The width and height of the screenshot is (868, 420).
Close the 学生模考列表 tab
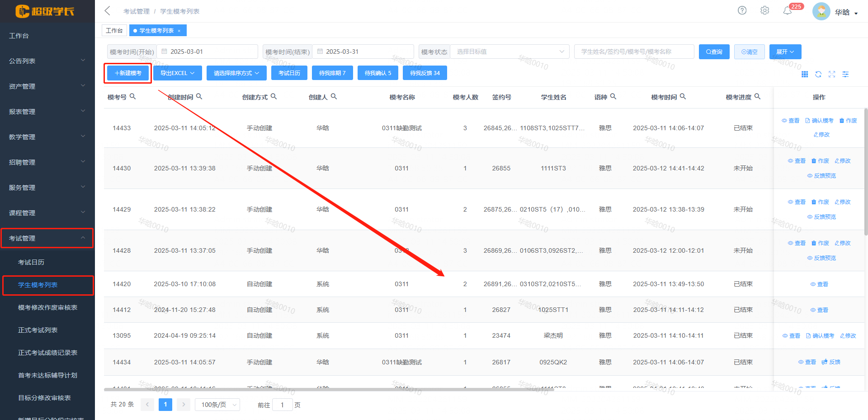(x=179, y=31)
